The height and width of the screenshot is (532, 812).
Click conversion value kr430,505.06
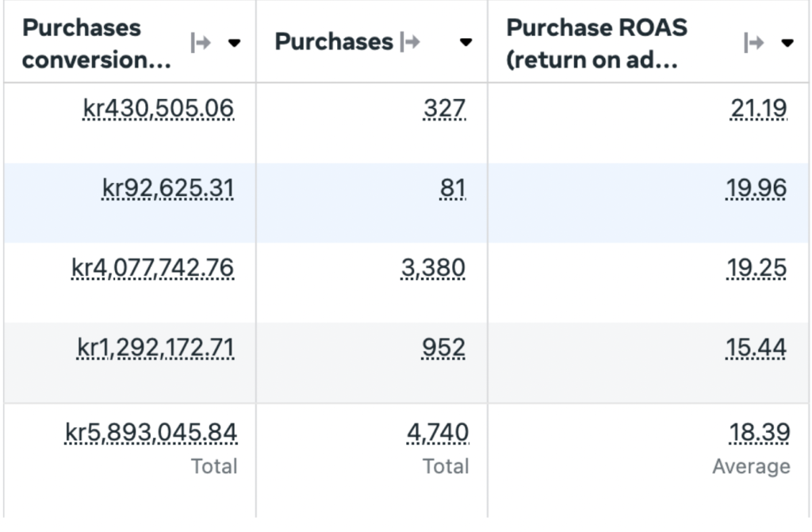coord(159,109)
